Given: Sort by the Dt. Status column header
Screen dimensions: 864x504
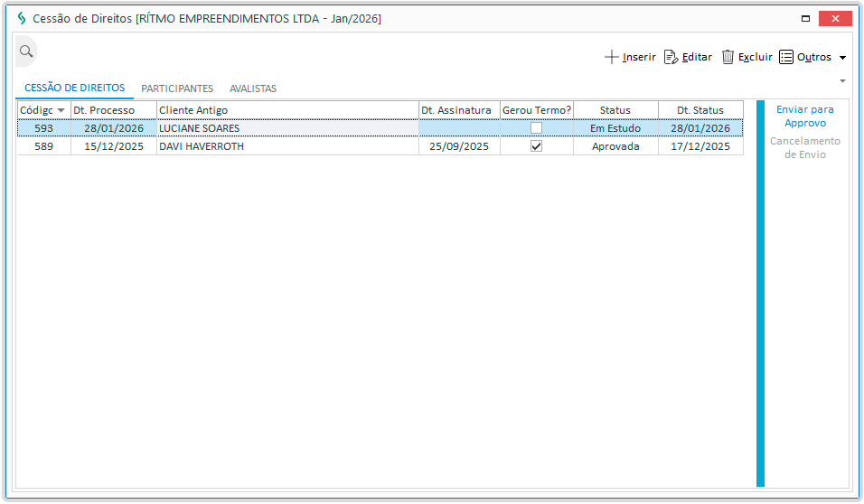Looking at the screenshot, I should point(700,110).
